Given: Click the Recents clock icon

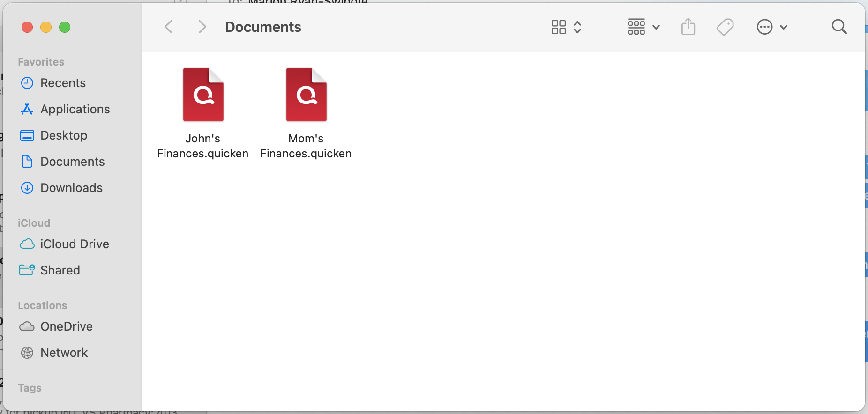Looking at the screenshot, I should (x=27, y=83).
